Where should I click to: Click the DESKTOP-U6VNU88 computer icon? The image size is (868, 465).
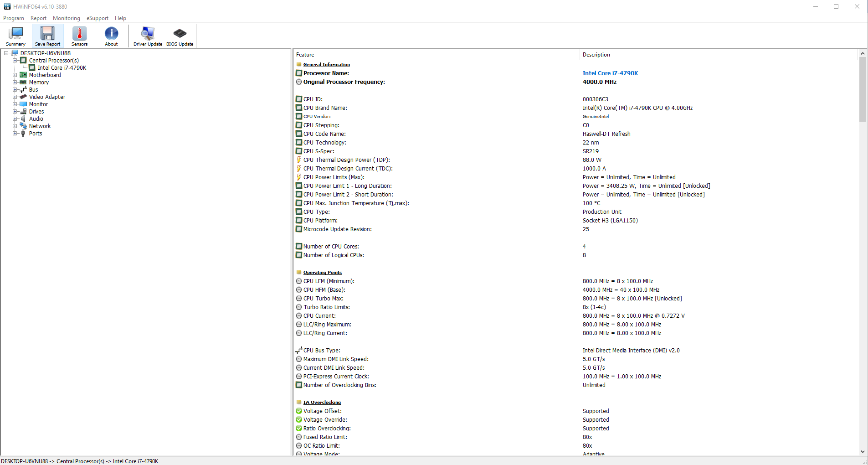click(15, 53)
